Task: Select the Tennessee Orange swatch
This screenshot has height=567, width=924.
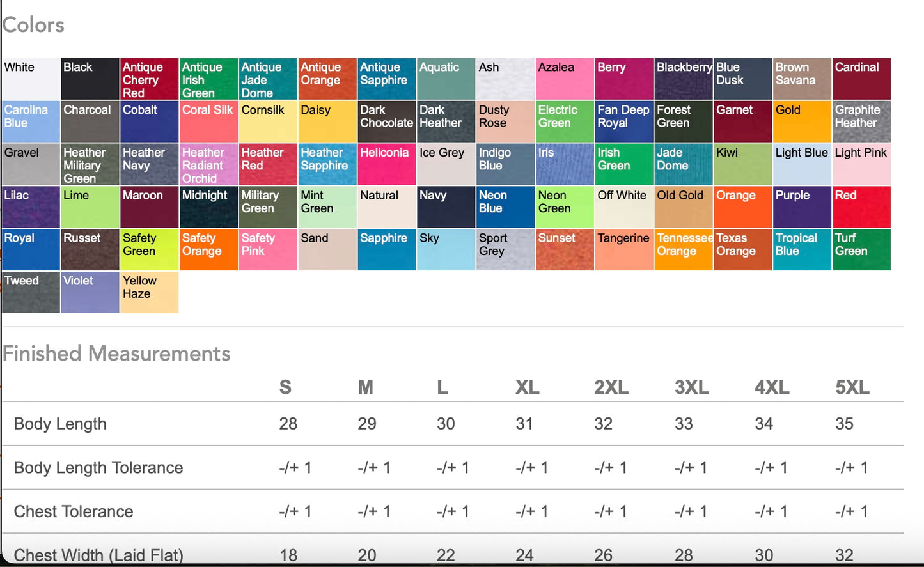Action: 684,250
